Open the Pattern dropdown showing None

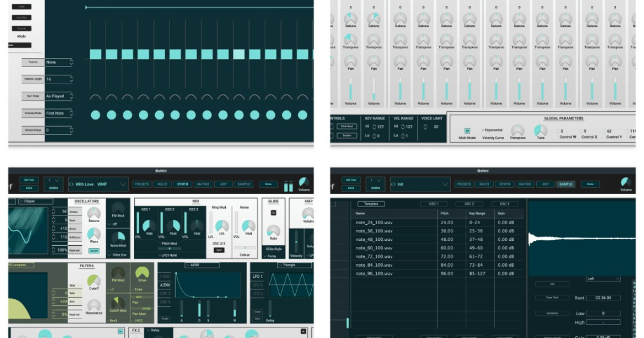(x=58, y=62)
